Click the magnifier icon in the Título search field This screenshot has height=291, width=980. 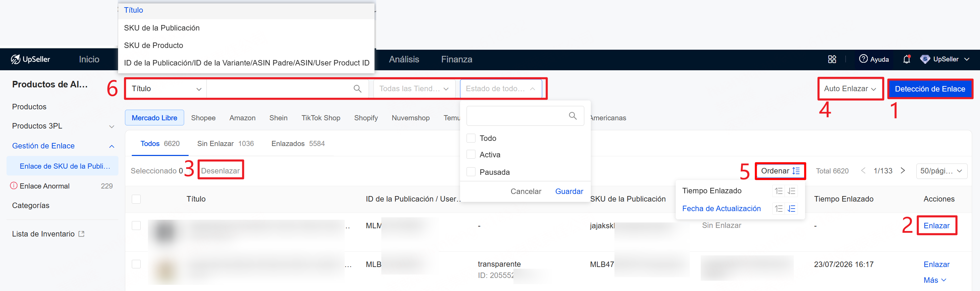[x=357, y=89]
